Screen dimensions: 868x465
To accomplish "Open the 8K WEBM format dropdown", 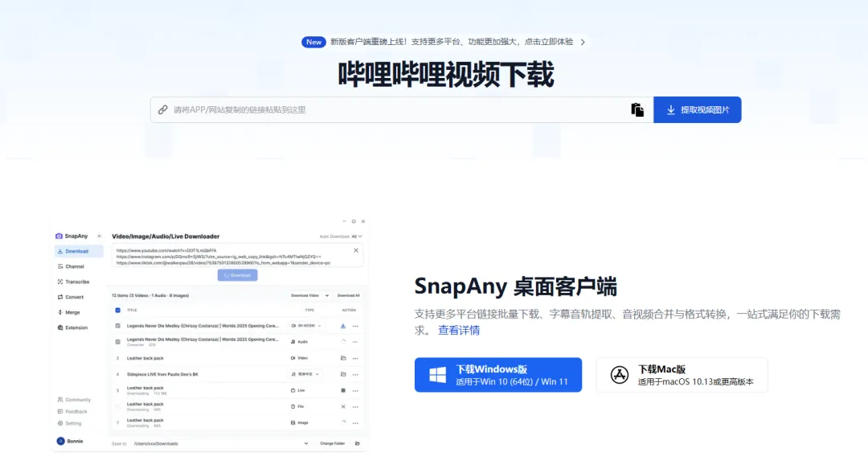I will (x=307, y=326).
